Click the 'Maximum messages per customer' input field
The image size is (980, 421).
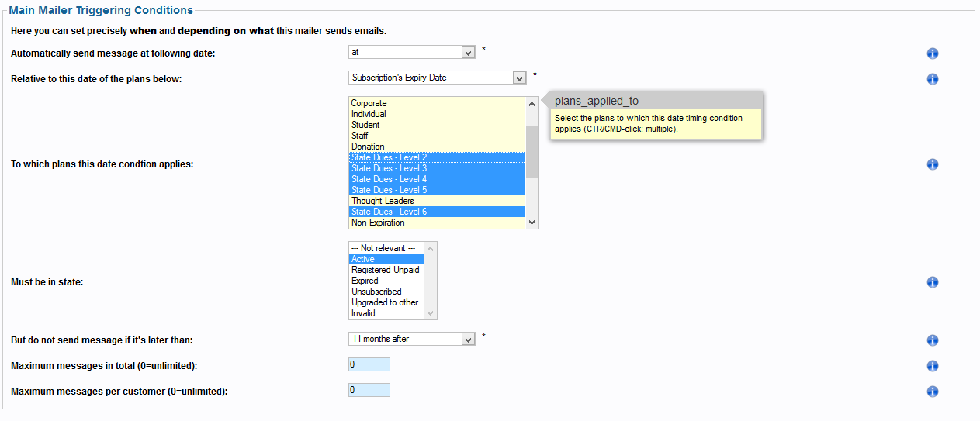(x=369, y=390)
